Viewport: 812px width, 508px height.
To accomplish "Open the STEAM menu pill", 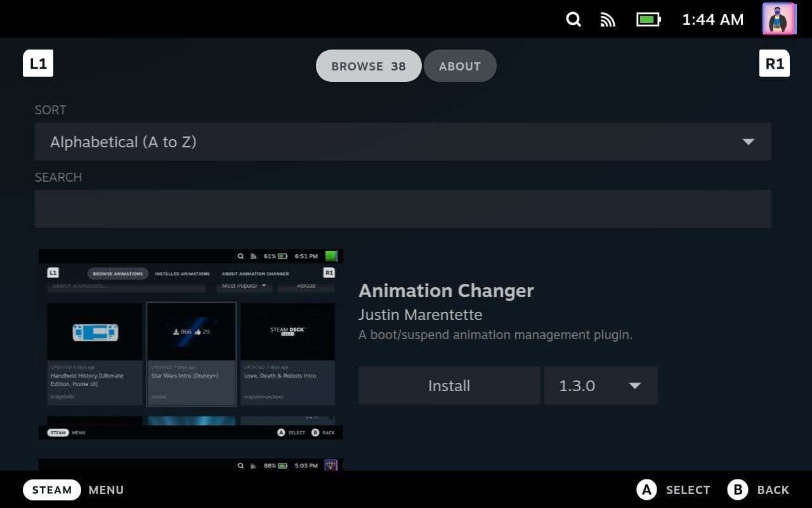I will tap(52, 490).
